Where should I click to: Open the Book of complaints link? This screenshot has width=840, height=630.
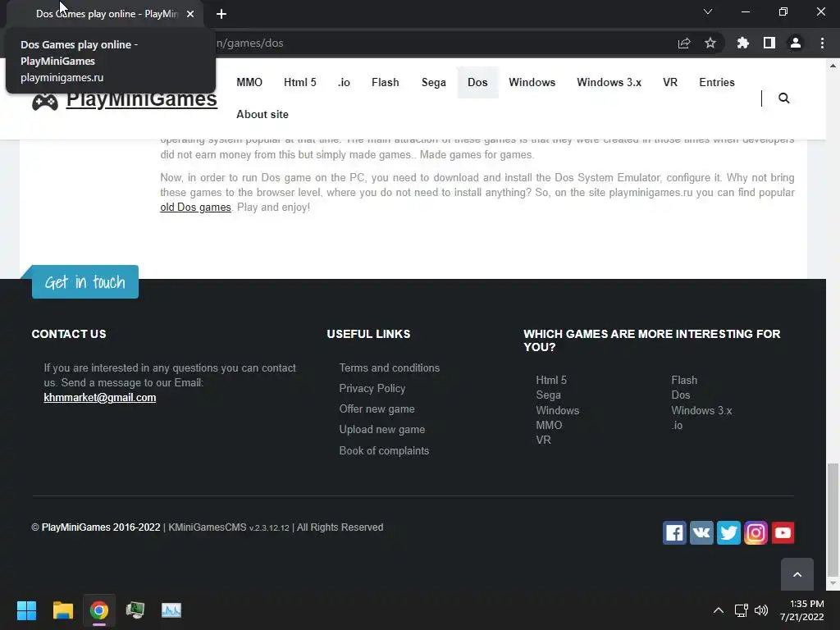click(x=384, y=450)
